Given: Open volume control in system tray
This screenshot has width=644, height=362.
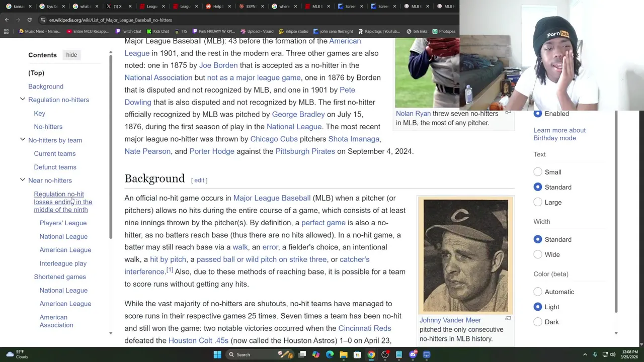Looking at the screenshot, I should tap(613, 354).
